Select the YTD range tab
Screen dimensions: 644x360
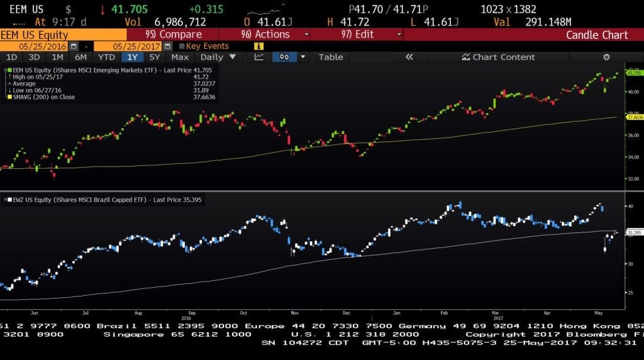click(107, 57)
